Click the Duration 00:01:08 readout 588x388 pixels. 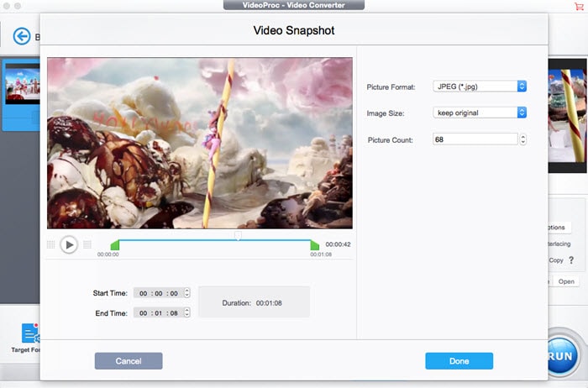point(252,303)
